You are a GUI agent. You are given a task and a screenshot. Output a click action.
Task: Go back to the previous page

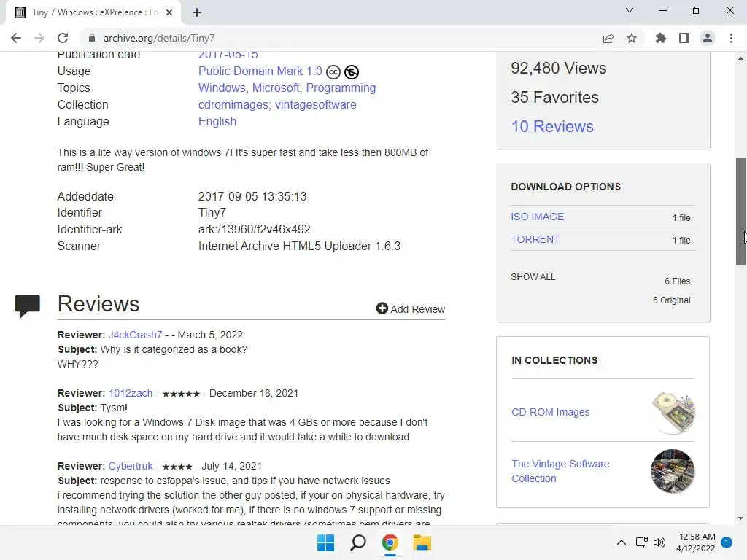click(x=16, y=38)
